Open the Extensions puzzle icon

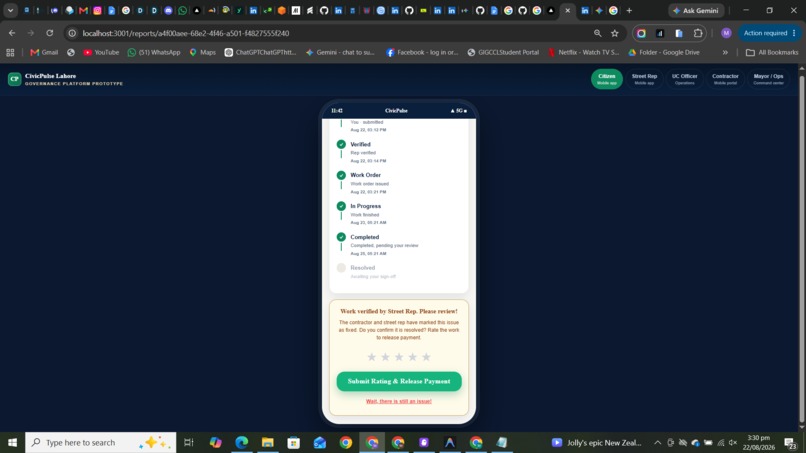(x=698, y=33)
